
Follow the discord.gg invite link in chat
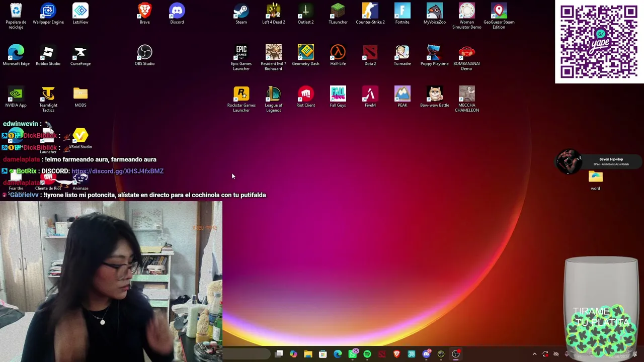pyautogui.click(x=117, y=171)
